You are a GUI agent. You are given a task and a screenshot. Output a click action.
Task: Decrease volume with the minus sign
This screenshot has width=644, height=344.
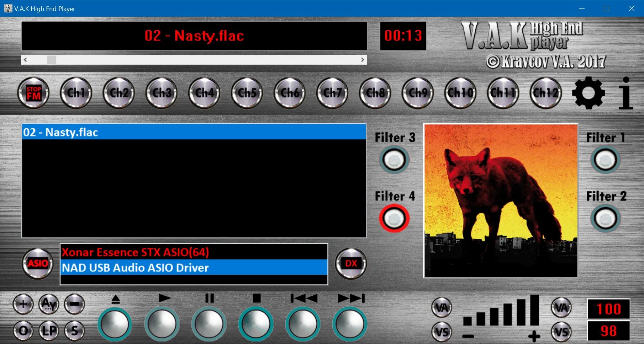tap(468, 336)
